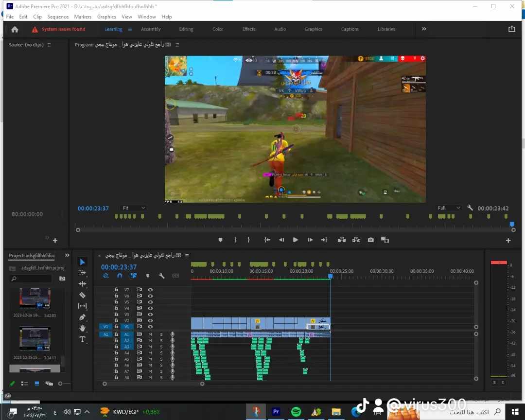This screenshot has width=525, height=420.
Task: Mute audio track A1
Action: (x=150, y=334)
